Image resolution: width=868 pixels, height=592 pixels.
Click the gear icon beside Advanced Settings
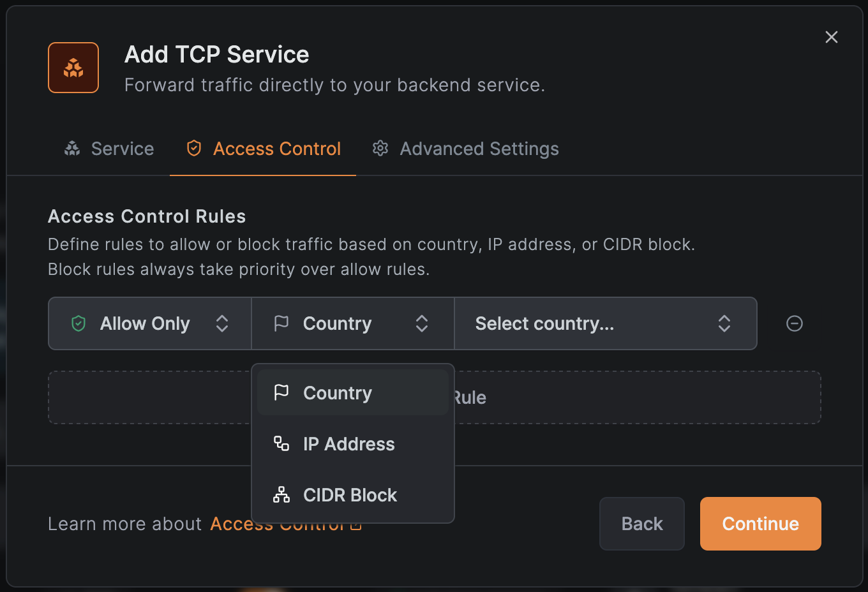tap(380, 149)
